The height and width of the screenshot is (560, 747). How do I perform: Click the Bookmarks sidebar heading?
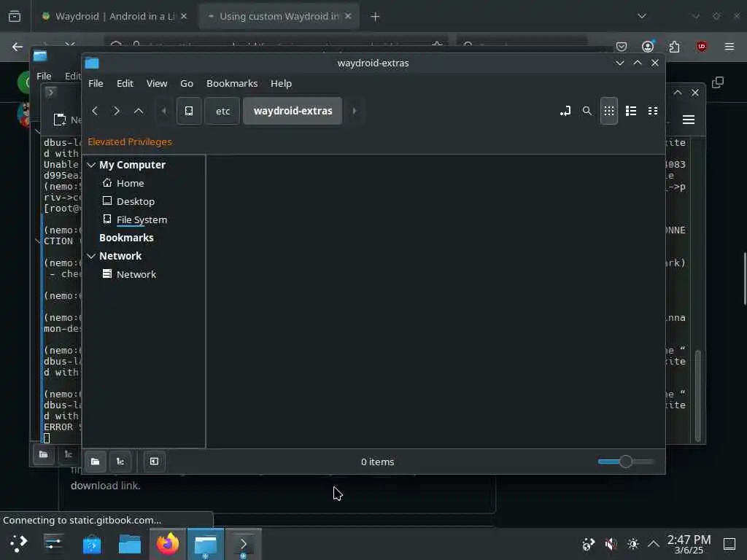[x=126, y=238]
